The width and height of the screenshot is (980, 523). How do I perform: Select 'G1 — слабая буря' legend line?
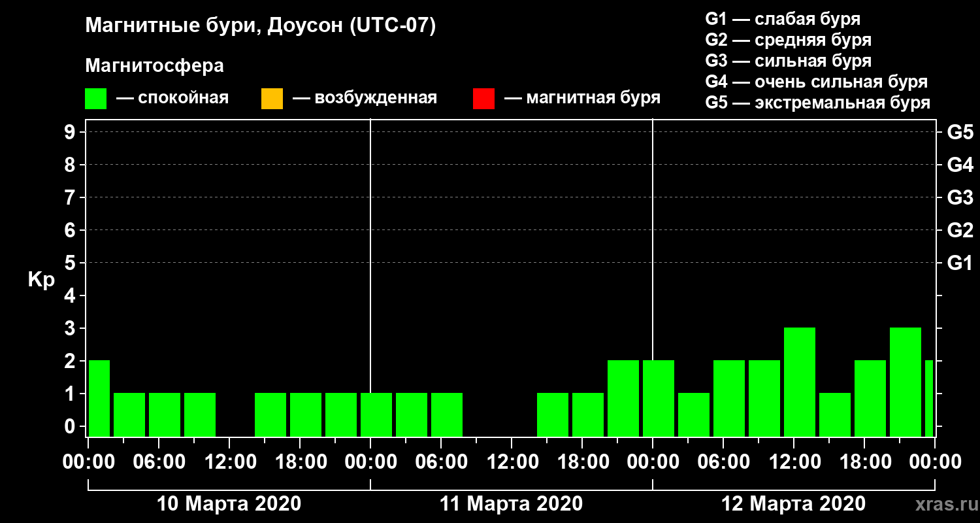[783, 18]
